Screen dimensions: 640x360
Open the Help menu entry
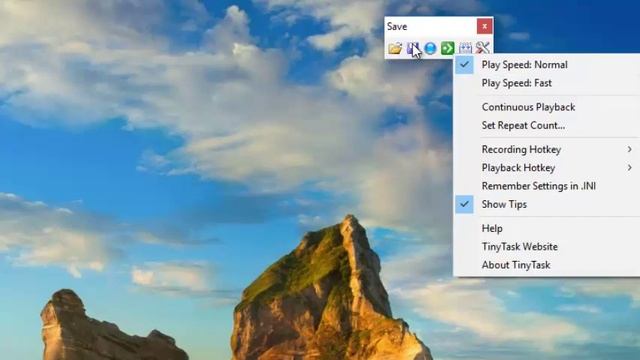point(547,229)
